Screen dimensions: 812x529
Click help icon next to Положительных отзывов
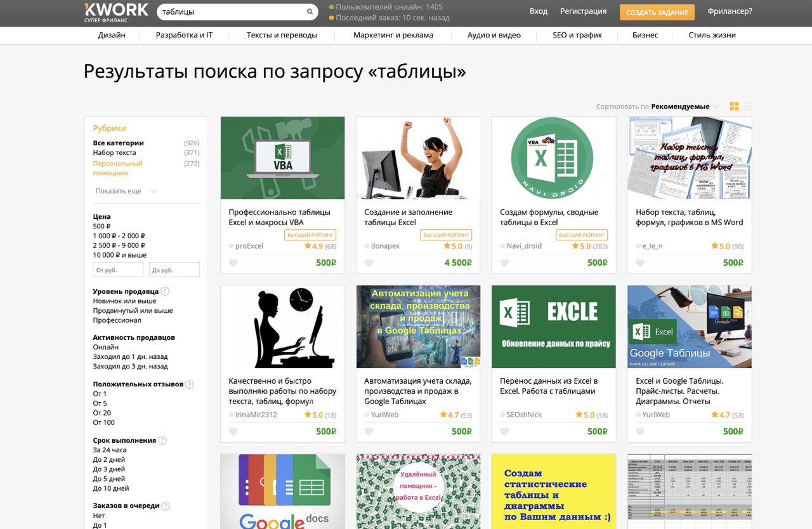190,384
